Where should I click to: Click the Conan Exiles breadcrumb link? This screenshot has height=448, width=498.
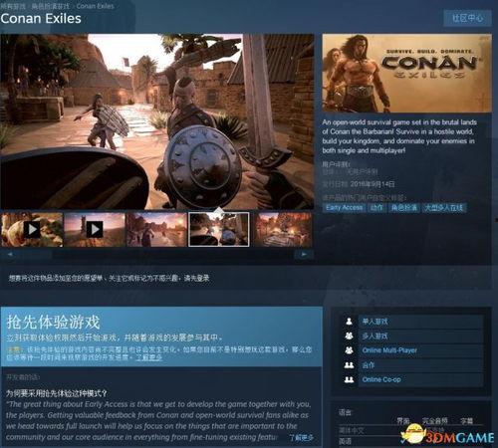[x=95, y=6]
